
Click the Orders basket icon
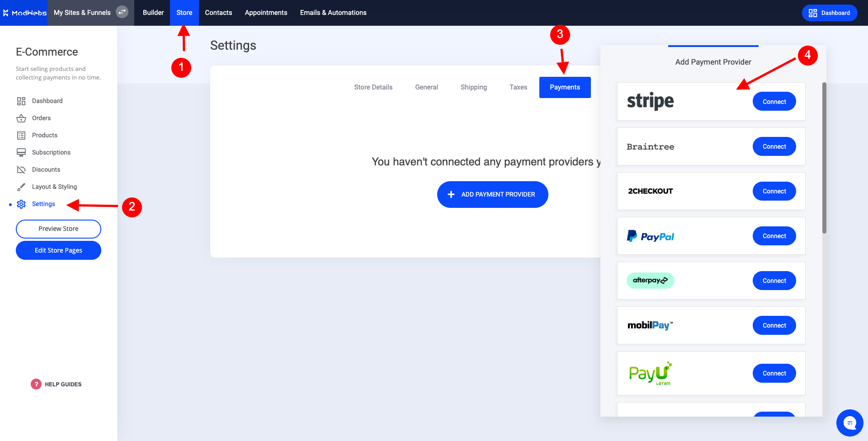pyautogui.click(x=21, y=118)
